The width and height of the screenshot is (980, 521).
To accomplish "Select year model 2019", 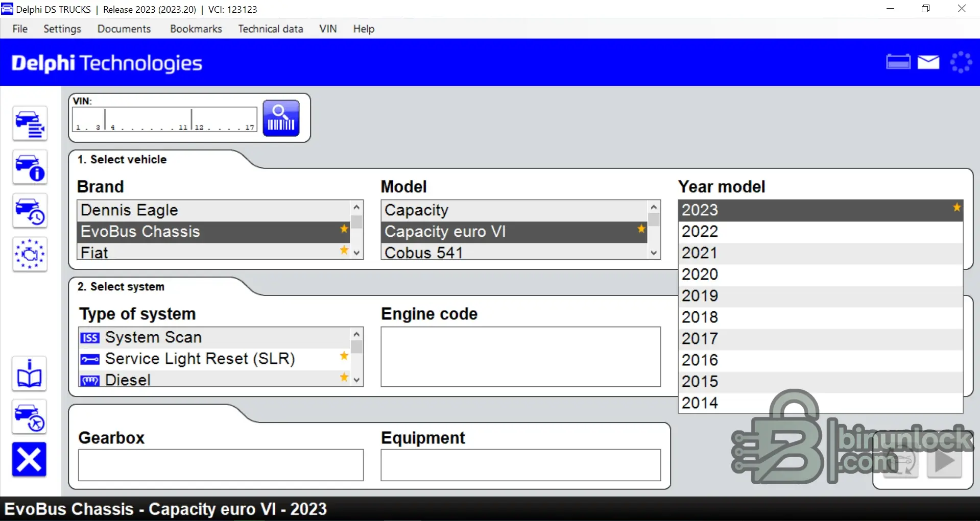I will [x=700, y=296].
